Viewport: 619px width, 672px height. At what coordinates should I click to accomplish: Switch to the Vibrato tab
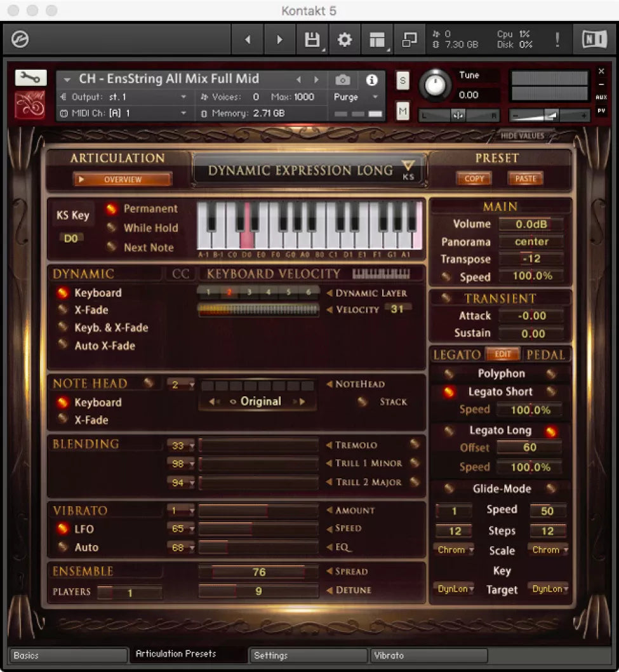click(428, 655)
